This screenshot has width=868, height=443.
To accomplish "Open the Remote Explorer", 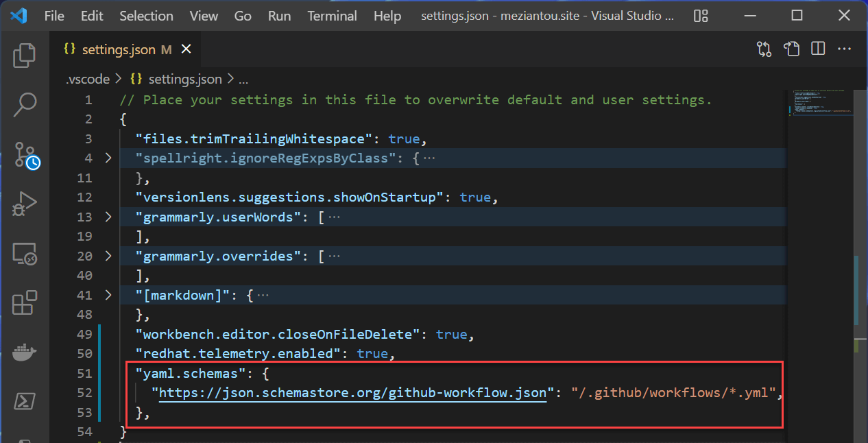I will (25, 253).
